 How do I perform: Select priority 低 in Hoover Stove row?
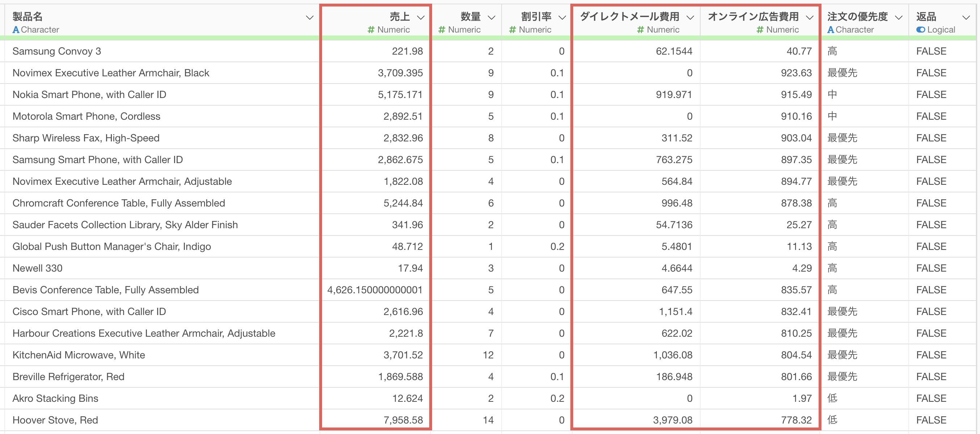(x=832, y=420)
